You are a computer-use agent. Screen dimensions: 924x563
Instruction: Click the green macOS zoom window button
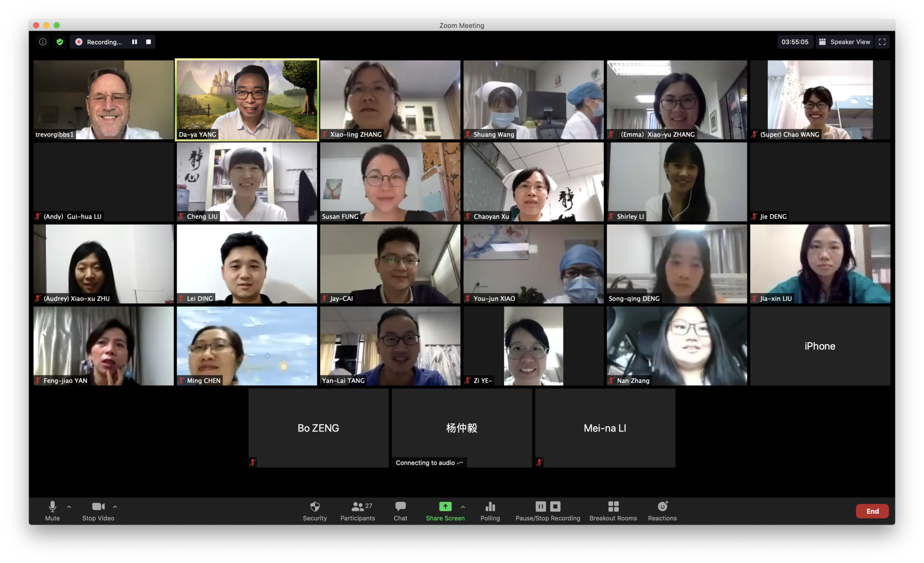(x=57, y=25)
